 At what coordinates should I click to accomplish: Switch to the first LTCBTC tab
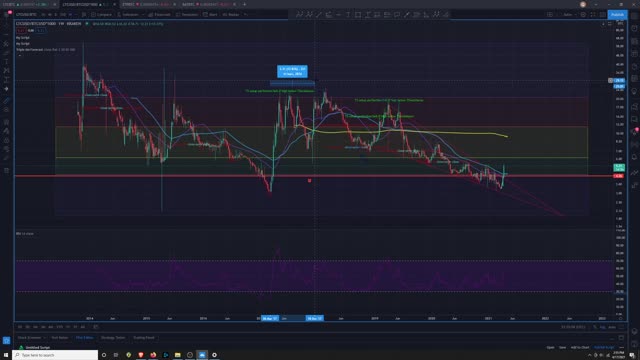click(x=28, y=4)
